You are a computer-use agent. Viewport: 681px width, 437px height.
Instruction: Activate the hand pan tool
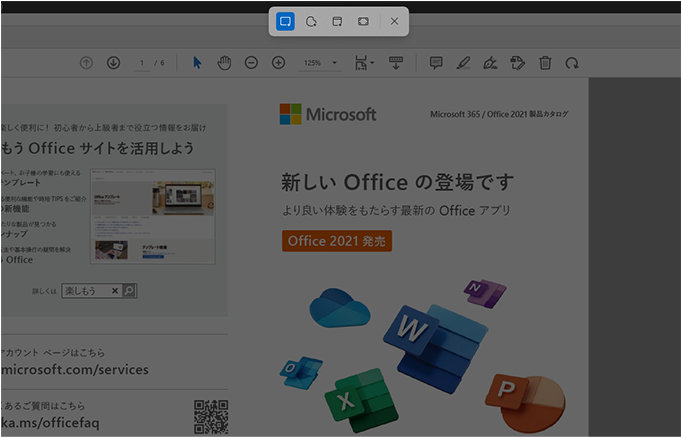[x=224, y=63]
